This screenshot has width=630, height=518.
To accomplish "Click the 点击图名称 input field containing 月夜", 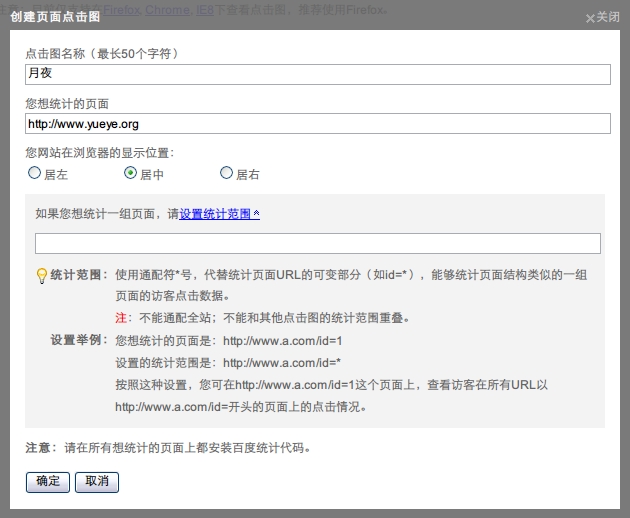I will (318, 74).
